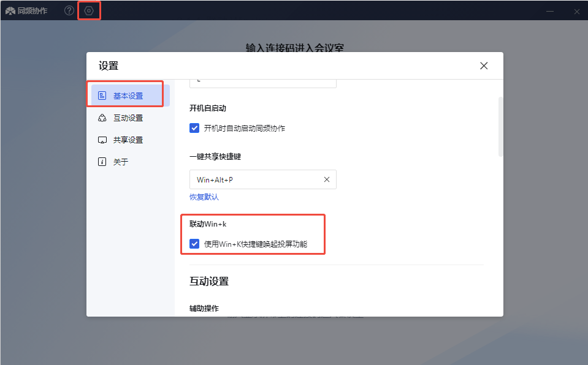Viewport: 588px width, 365px height.
Task: Click the settings dialog vertical scrollbar
Action: pyautogui.click(x=500, y=126)
